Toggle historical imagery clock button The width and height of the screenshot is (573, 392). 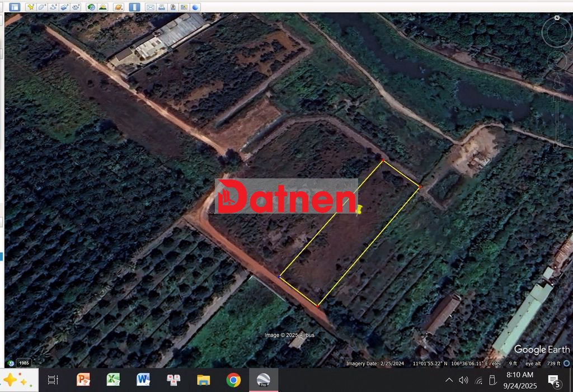pos(91,7)
